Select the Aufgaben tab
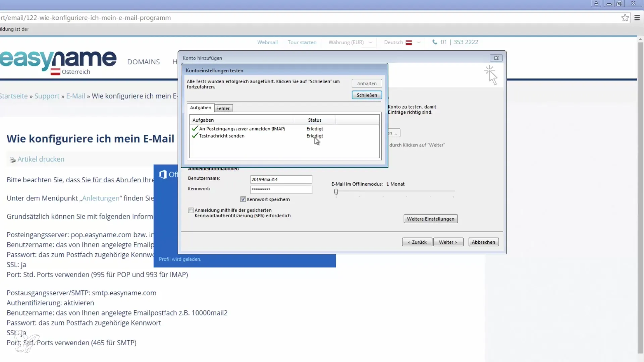This screenshot has width=644, height=362. pyautogui.click(x=201, y=108)
